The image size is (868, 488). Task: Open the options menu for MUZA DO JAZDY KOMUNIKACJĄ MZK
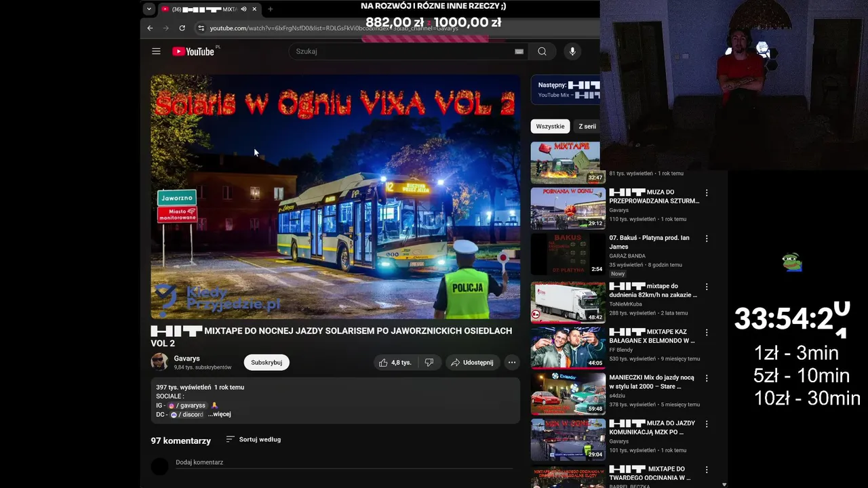point(707,424)
